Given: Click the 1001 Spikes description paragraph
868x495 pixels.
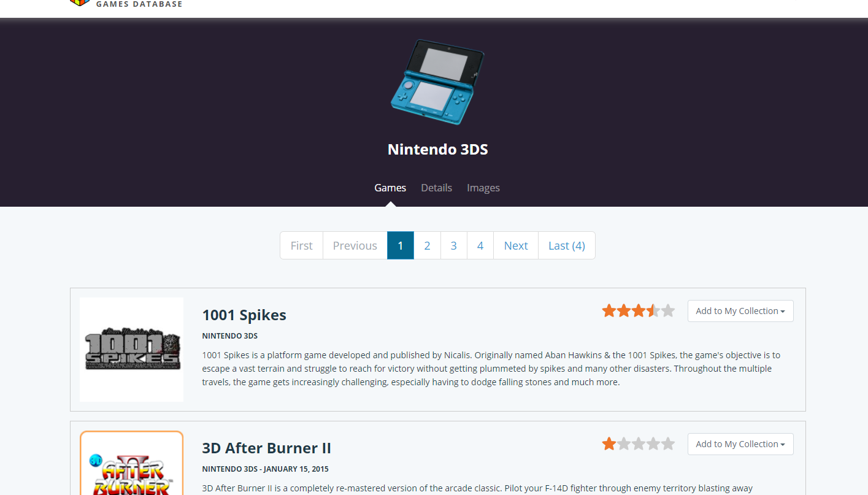Looking at the screenshot, I should tap(491, 369).
